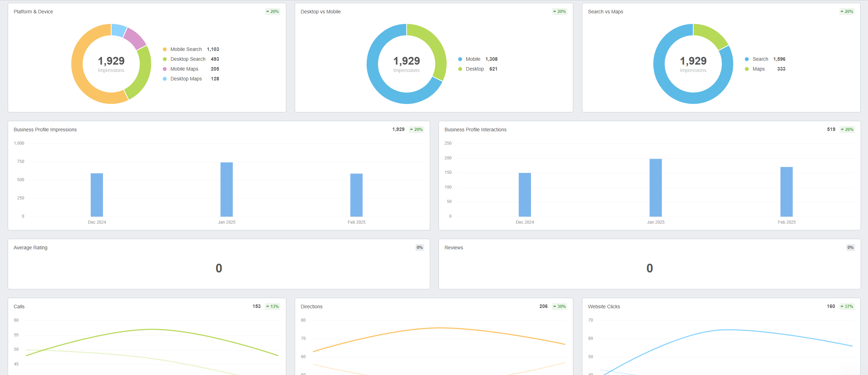Click the 493 Desktop Search value
The height and width of the screenshot is (375, 868).
[215, 59]
